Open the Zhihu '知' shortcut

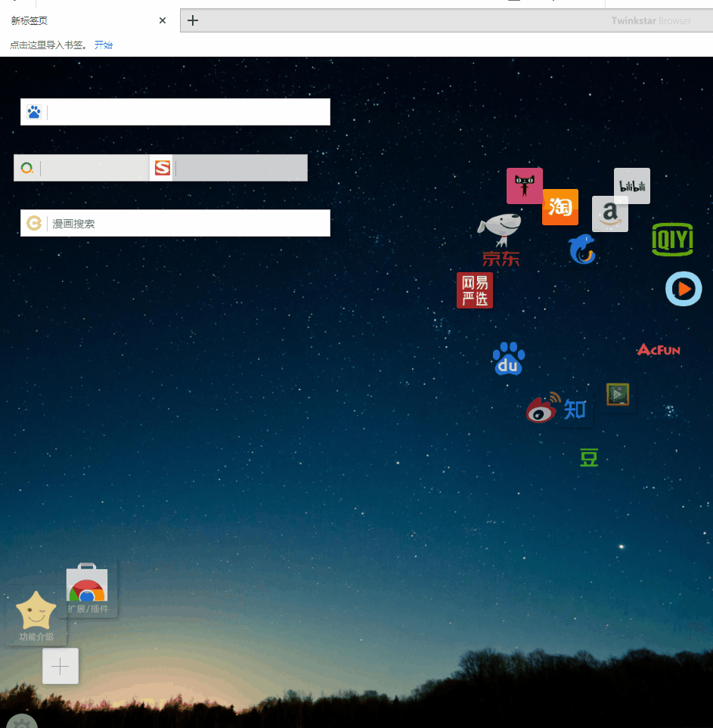pyautogui.click(x=575, y=410)
